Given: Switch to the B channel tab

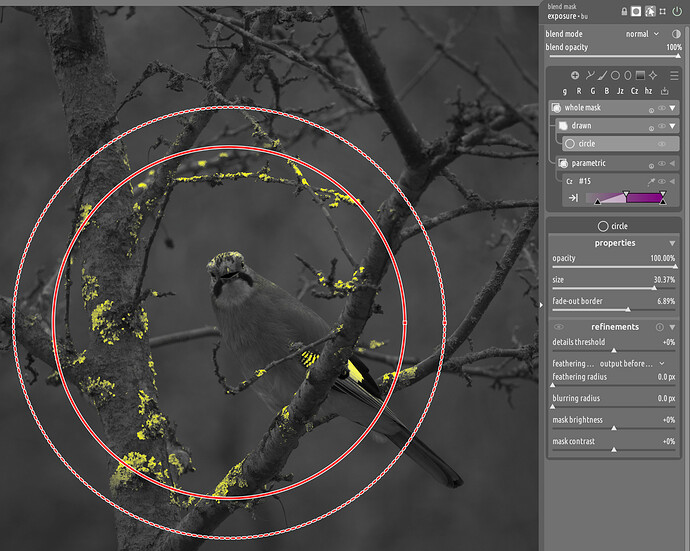Looking at the screenshot, I should [x=606, y=91].
